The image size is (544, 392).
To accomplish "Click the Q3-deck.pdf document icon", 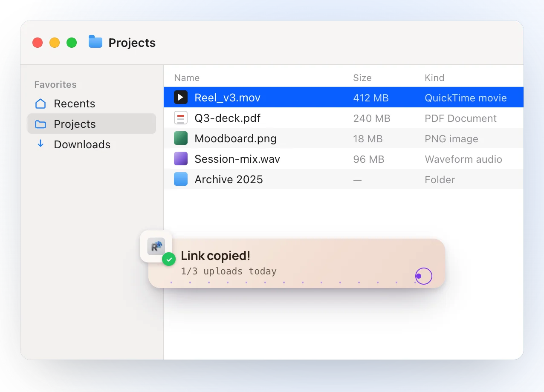I will (181, 118).
